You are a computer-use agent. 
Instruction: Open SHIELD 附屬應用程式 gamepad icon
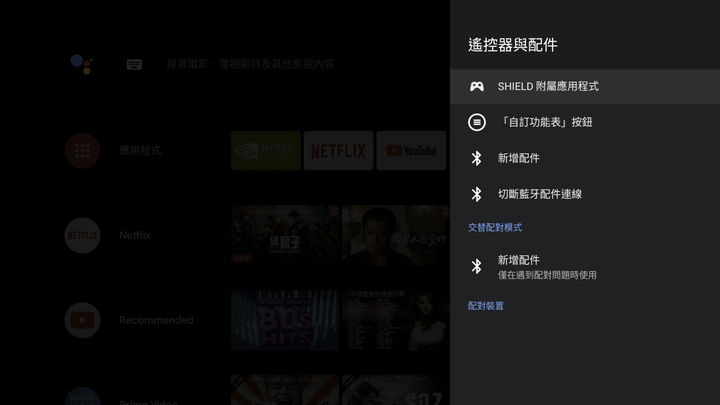477,86
